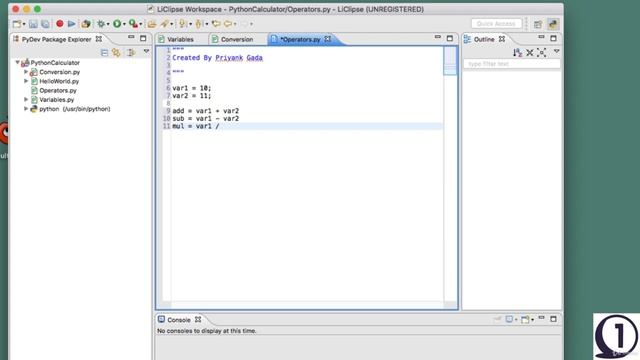This screenshot has height=360, width=640.
Task: Open the Package Explorer view menu triangle
Action: (147, 51)
